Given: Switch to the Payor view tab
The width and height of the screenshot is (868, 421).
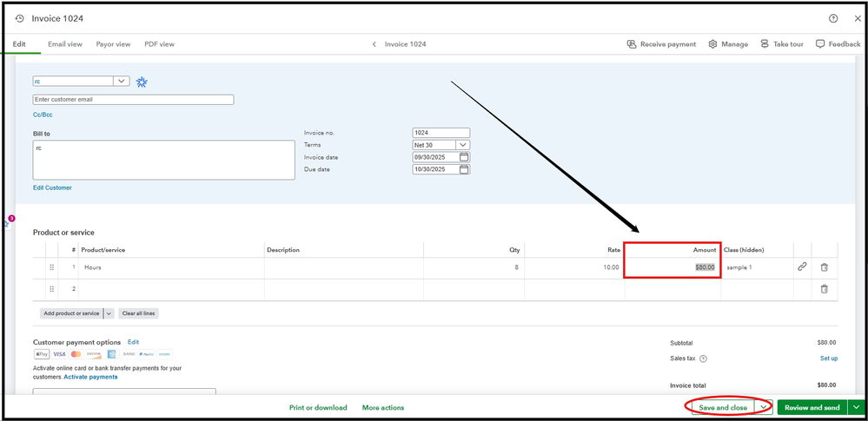Looking at the screenshot, I should coord(114,44).
